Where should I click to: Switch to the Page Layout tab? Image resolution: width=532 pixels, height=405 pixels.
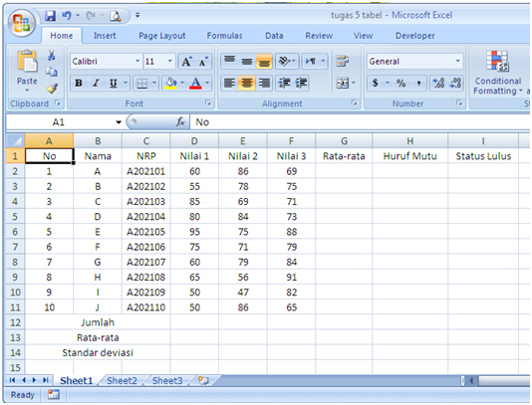pyautogui.click(x=161, y=36)
